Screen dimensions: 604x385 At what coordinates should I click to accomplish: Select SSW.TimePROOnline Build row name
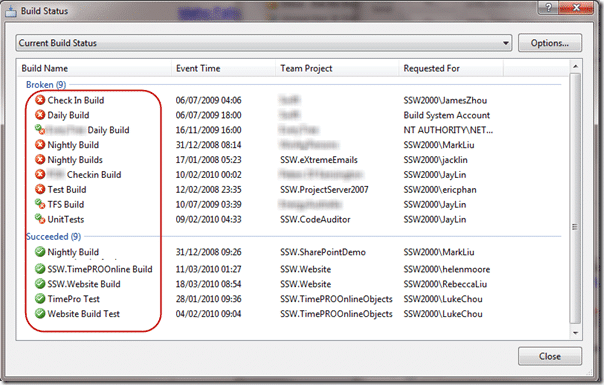pyautogui.click(x=100, y=269)
